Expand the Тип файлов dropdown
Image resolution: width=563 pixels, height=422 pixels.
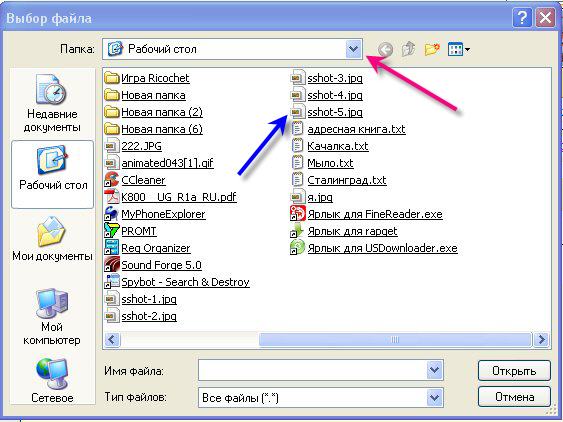[x=434, y=398]
